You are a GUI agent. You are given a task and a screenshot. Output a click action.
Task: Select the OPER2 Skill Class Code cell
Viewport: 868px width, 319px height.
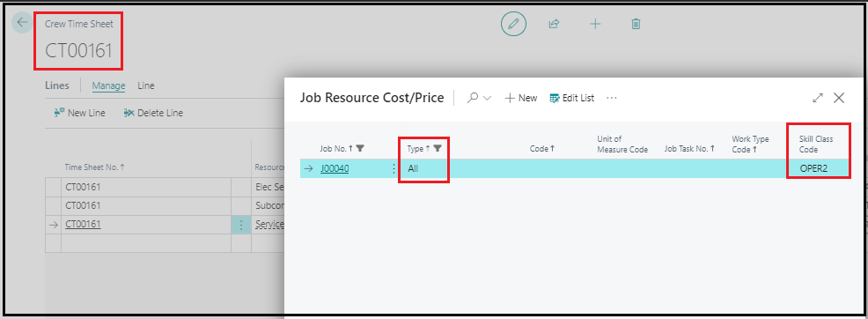coord(818,169)
